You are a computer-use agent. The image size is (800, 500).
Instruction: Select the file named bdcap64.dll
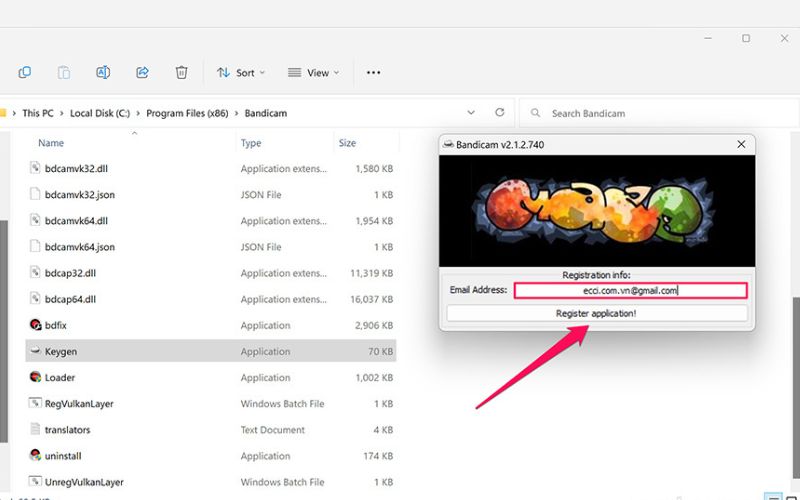211,298
